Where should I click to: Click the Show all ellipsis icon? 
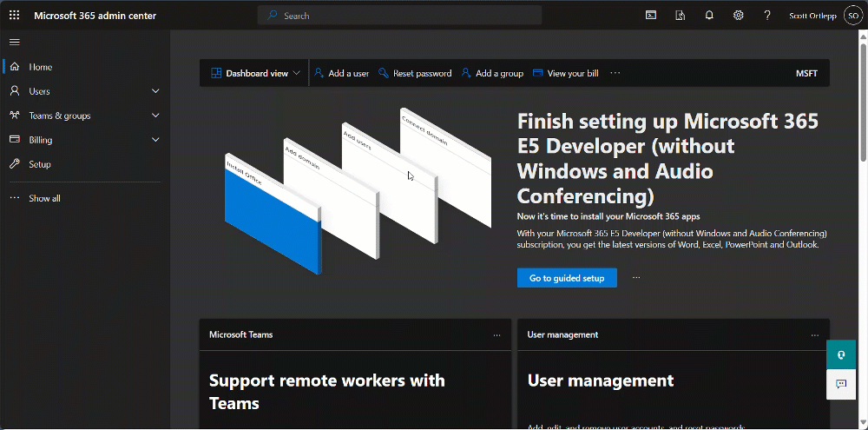[15, 198]
